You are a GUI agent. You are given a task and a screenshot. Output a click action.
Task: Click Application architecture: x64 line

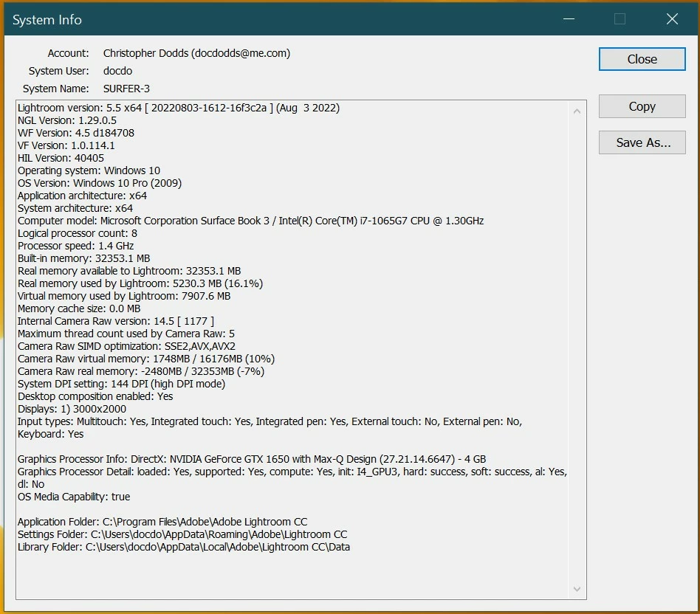(82, 196)
